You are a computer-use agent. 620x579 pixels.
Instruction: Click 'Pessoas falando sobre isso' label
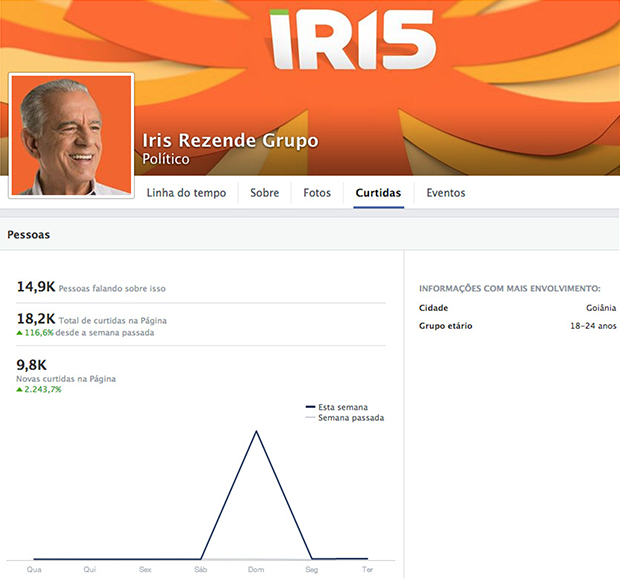(112, 289)
